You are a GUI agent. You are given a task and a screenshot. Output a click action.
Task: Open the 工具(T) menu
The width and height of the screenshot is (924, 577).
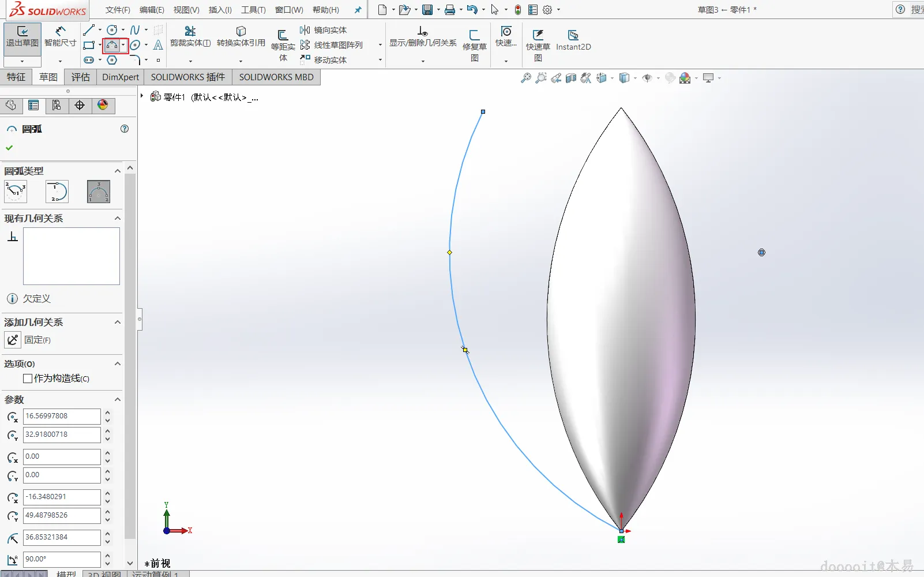click(253, 10)
